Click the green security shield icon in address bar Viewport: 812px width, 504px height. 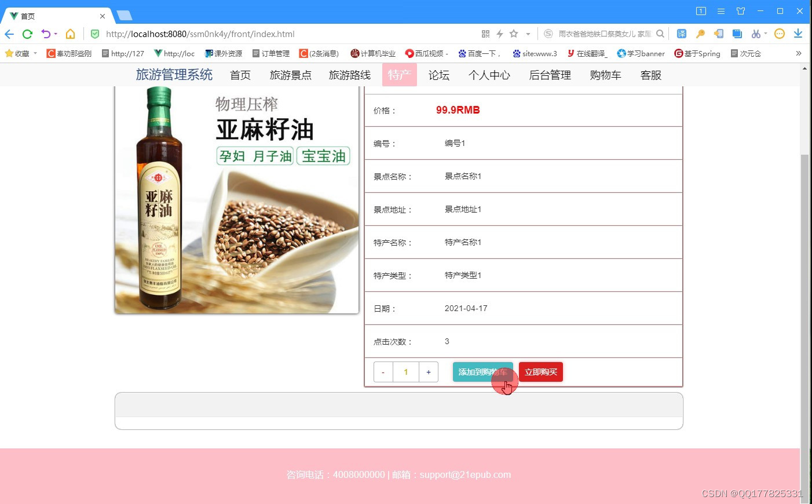click(x=95, y=34)
